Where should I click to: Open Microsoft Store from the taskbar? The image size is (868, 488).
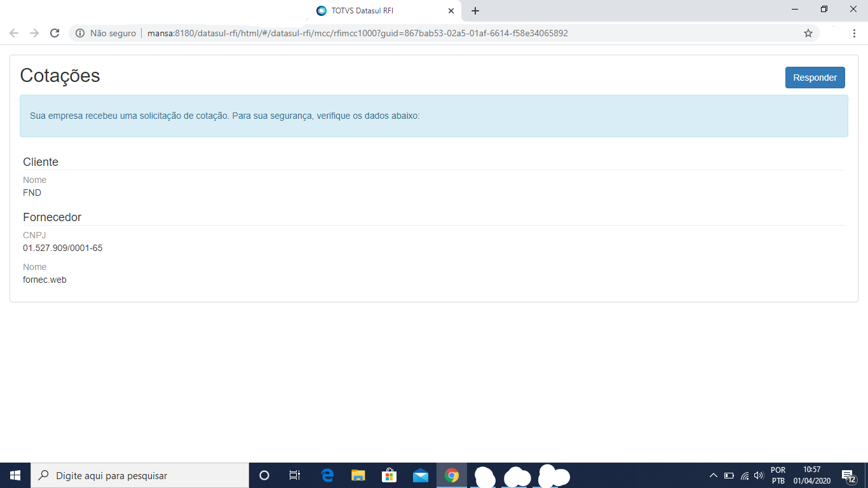[x=389, y=475]
